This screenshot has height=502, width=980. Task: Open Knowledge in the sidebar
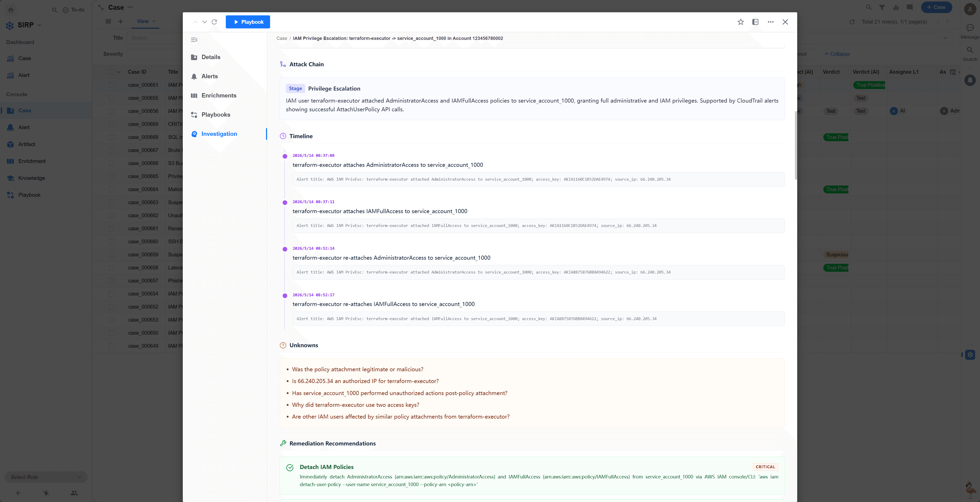[x=31, y=178]
